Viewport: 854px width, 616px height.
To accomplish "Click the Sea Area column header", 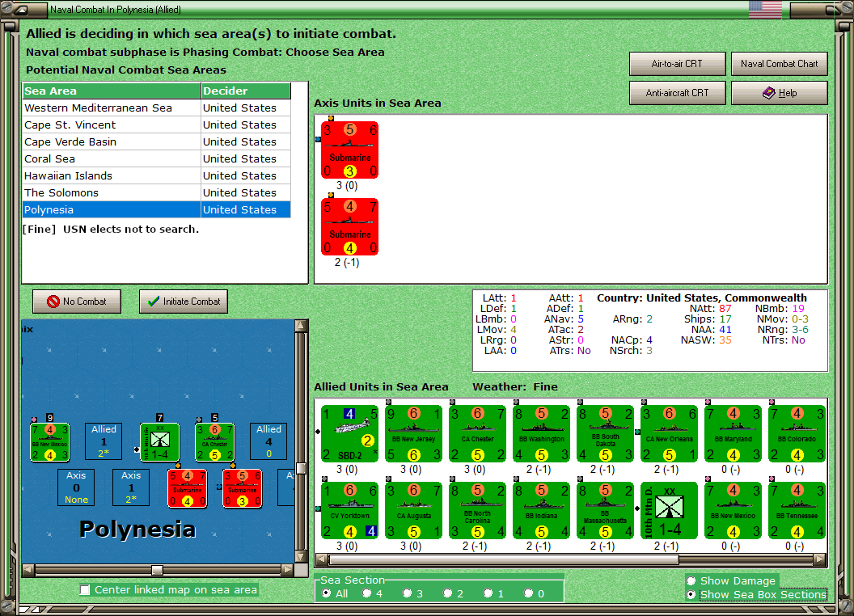I will coord(112,91).
